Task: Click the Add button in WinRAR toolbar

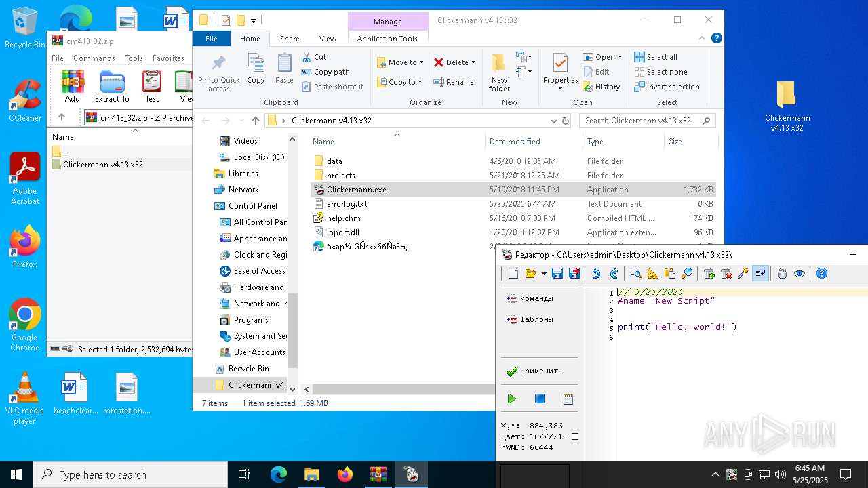Action: click(x=73, y=86)
